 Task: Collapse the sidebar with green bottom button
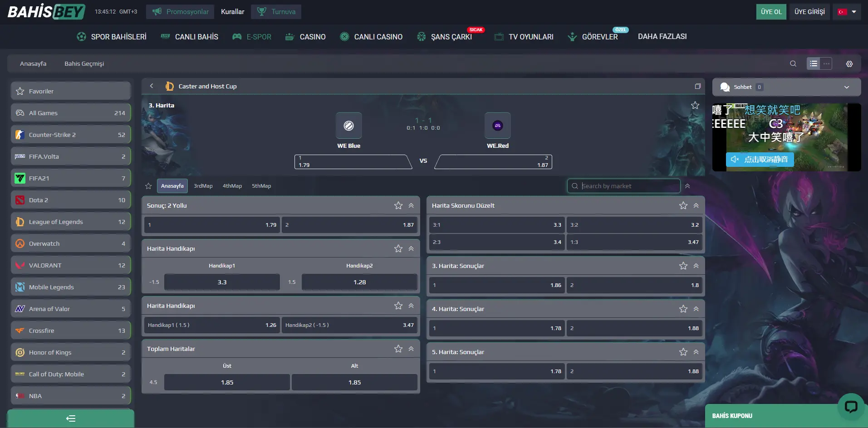click(x=71, y=418)
